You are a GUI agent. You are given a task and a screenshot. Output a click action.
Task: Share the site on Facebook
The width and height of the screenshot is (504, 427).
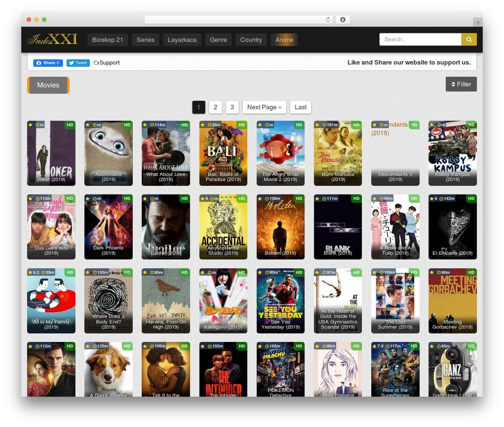[x=48, y=63]
